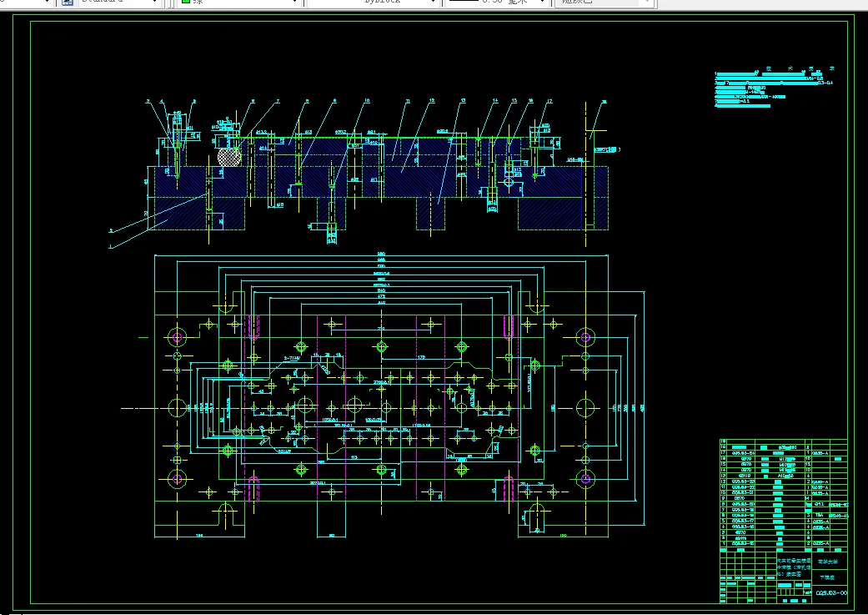
Task: Select the cross-hatched circle in the section view
Action: pyautogui.click(x=230, y=157)
